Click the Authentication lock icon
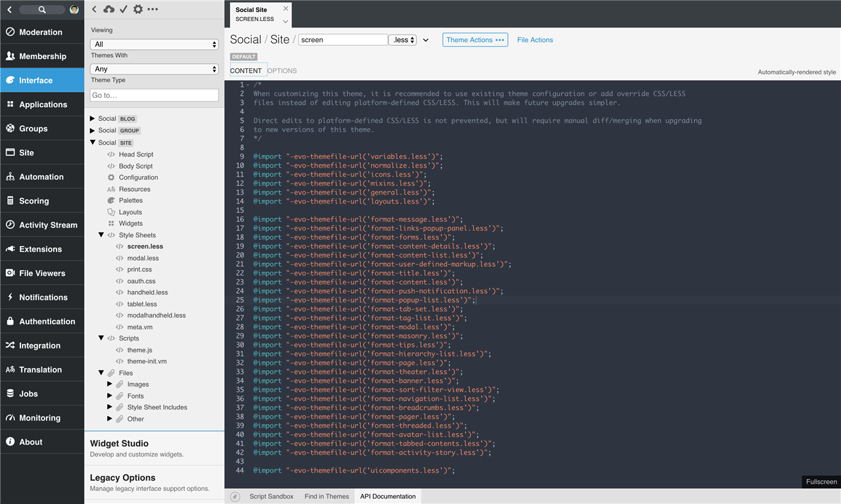This screenshot has width=841, height=504. click(x=10, y=321)
